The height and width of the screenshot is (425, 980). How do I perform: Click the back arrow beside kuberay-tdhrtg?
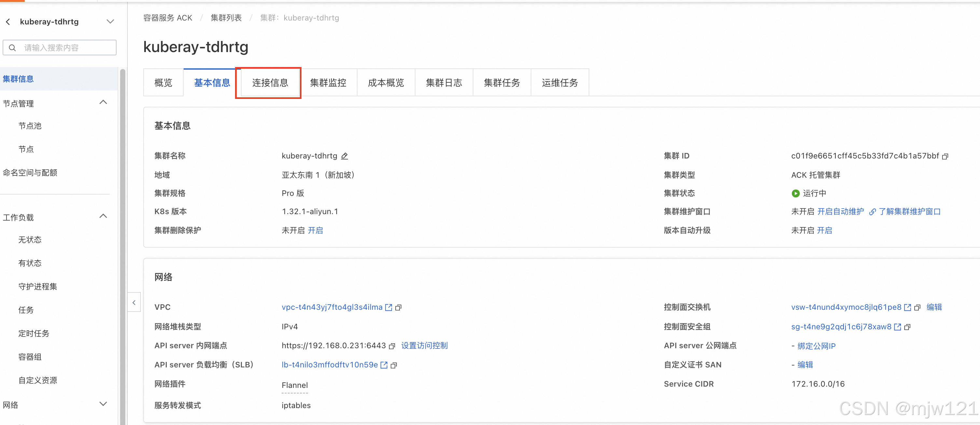[x=8, y=22]
